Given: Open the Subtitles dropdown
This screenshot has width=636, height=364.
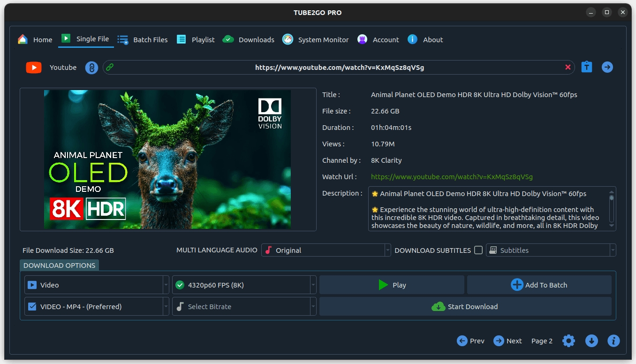Looking at the screenshot, I should pyautogui.click(x=551, y=250).
